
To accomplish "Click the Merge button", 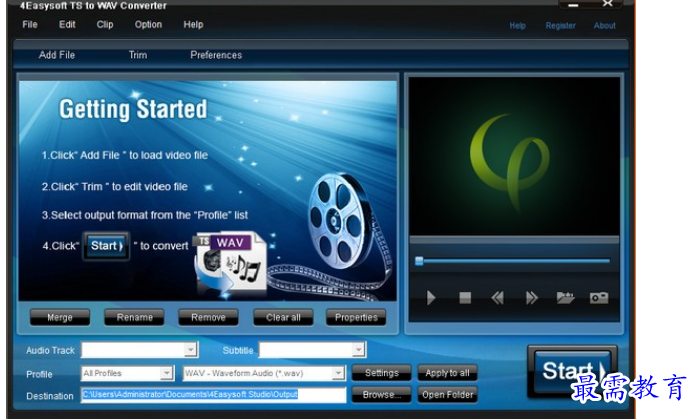I will (60, 317).
